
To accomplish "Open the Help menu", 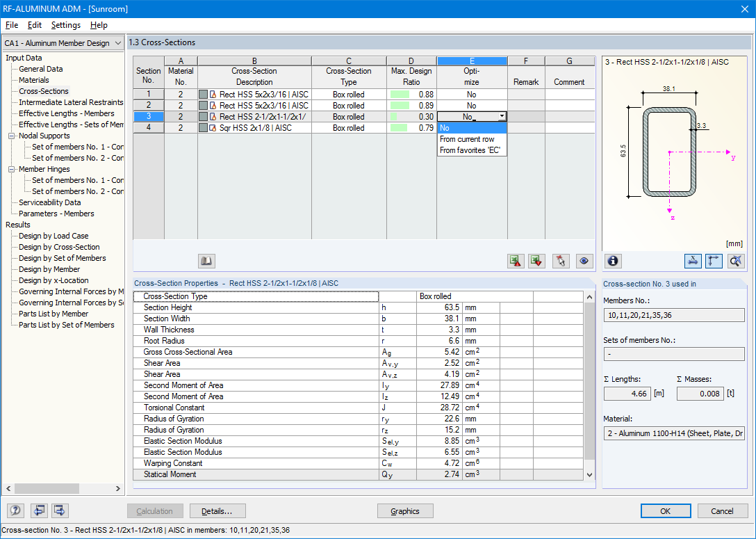I will click(x=99, y=25).
